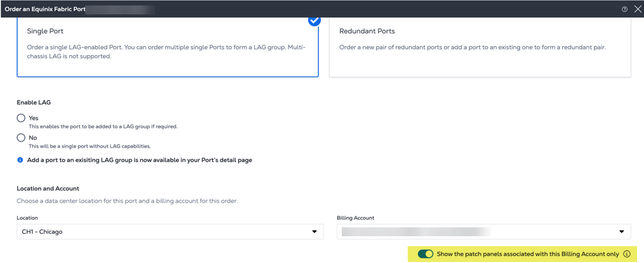Open the Location dropdown showing CH1 - Chicago
The width and height of the screenshot is (644, 263).
[163, 231]
